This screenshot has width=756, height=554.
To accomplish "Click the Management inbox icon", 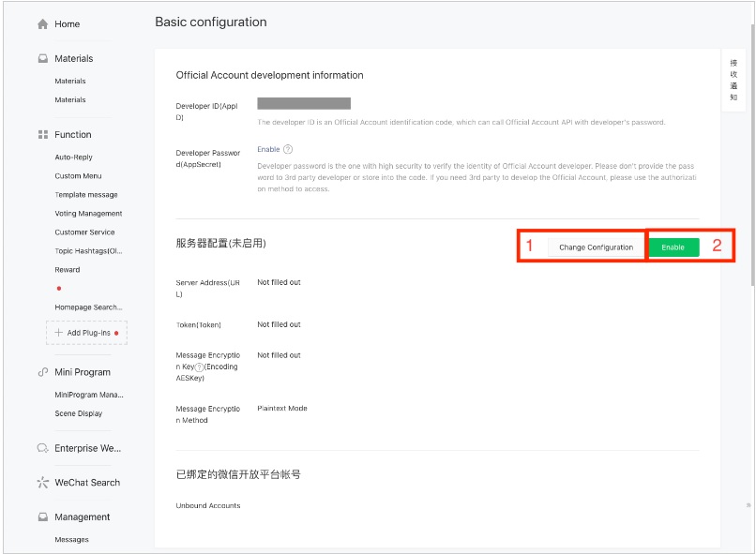I will pyautogui.click(x=42, y=517).
